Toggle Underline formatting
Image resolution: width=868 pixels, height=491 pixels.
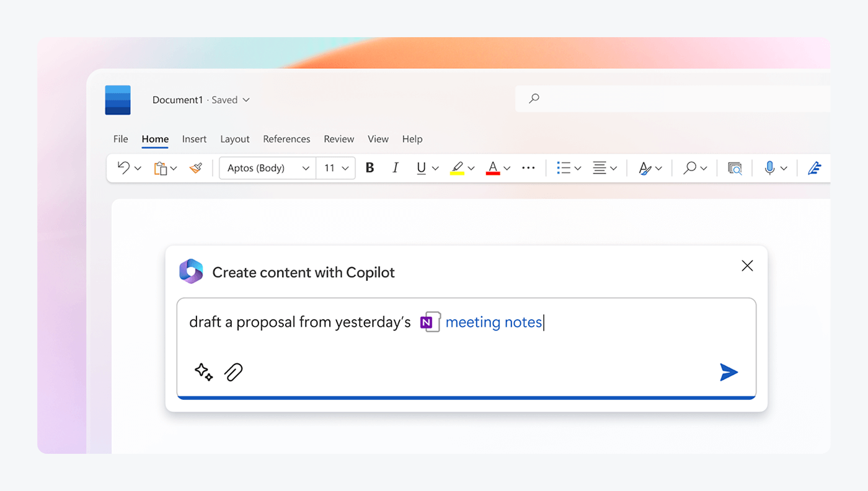421,168
